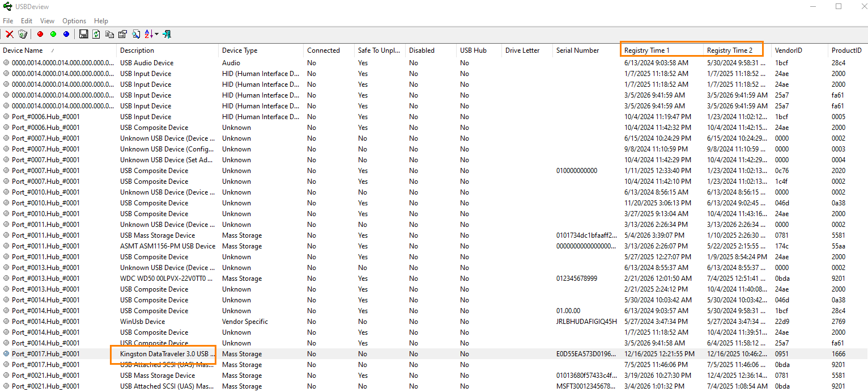
Task: Open Properties via the toolbar icon
Action: tap(122, 34)
